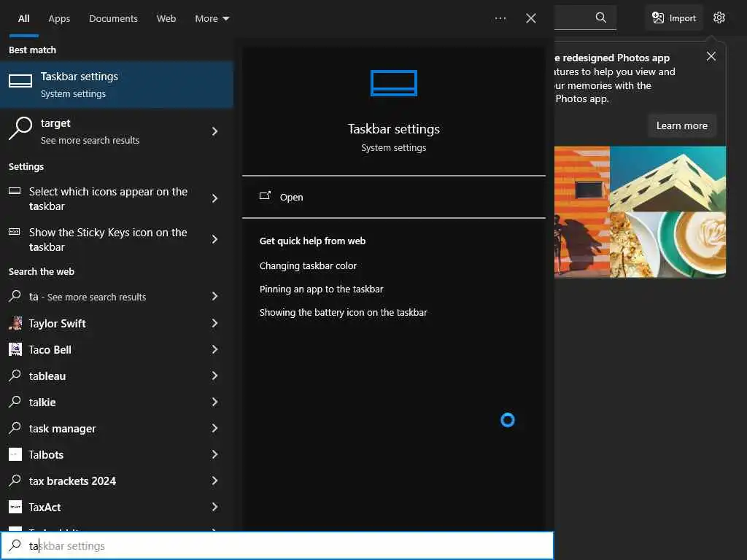Click the magnifier icon in Photos search box
Screen dimensions: 747x560
pyautogui.click(x=601, y=17)
